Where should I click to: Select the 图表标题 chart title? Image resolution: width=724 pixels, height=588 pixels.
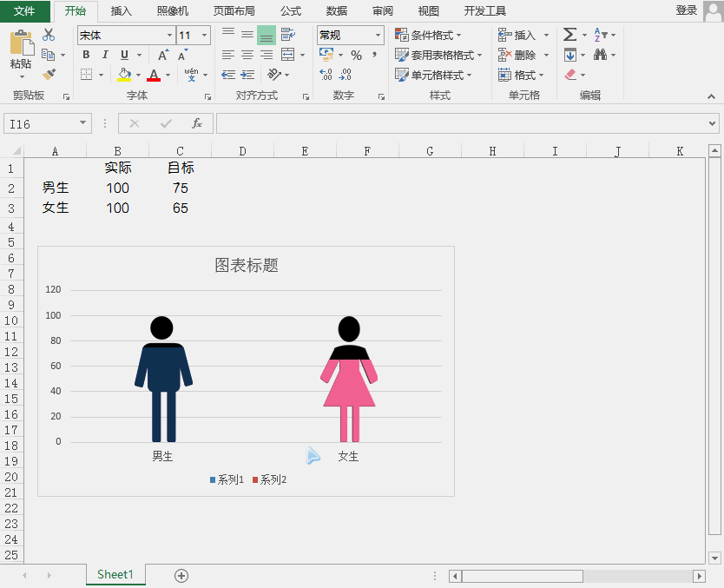(246, 265)
